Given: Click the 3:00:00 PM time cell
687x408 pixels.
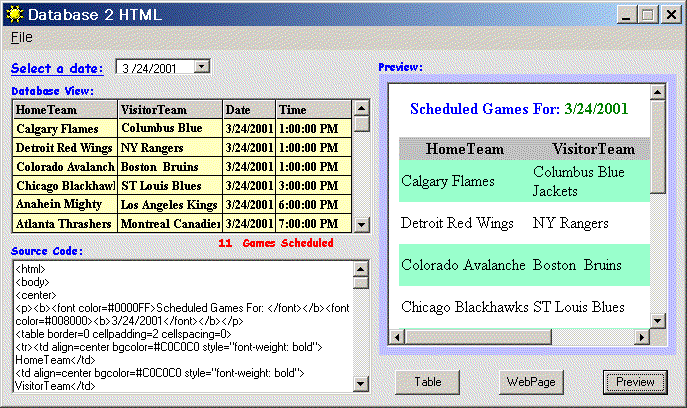Looking at the screenshot, I should [x=313, y=185].
